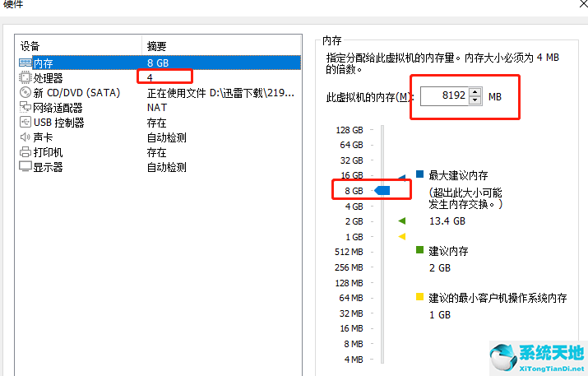Click the 4 MB slider scale label
588x376 pixels.
(x=354, y=360)
